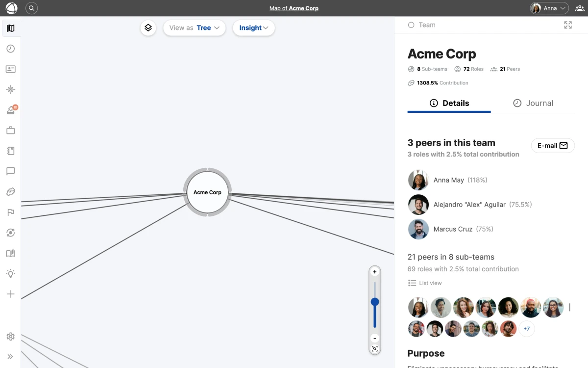Click the layers icon near the toolbar

(148, 28)
